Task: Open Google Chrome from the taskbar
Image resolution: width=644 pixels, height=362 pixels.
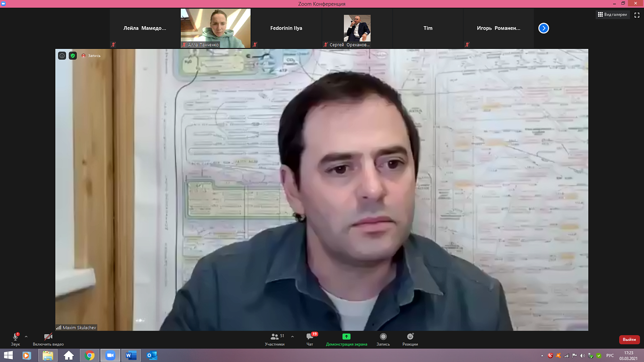Action: tap(90, 356)
